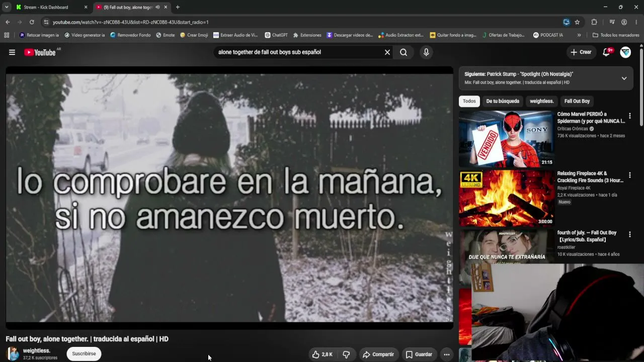Click the Suscribirse button
The image size is (644, 362).
(x=84, y=354)
